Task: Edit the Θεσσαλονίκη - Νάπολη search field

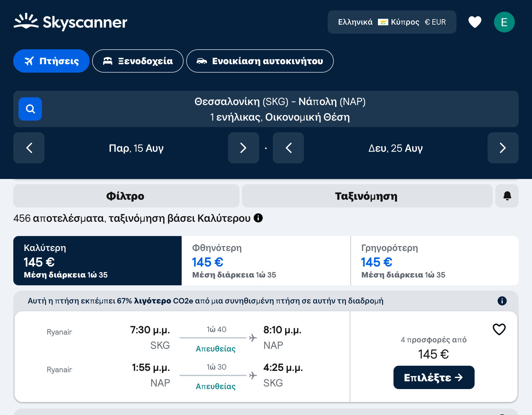Action: point(280,109)
